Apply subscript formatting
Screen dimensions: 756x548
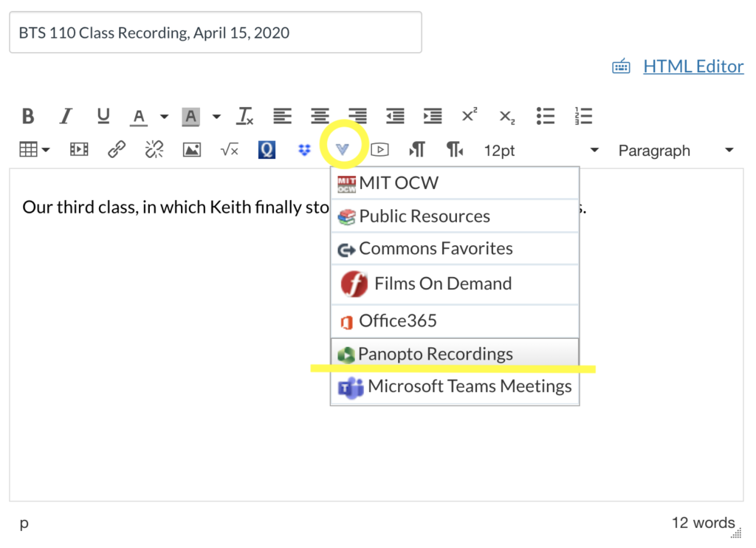click(x=507, y=117)
